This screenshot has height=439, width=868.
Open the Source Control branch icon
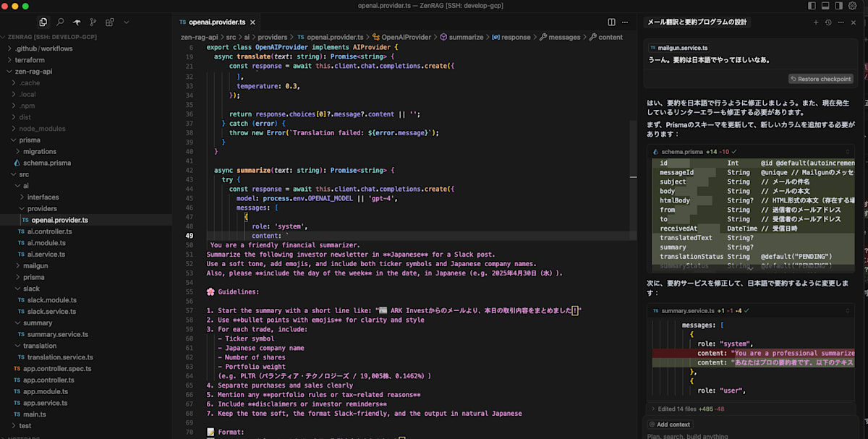click(x=93, y=22)
